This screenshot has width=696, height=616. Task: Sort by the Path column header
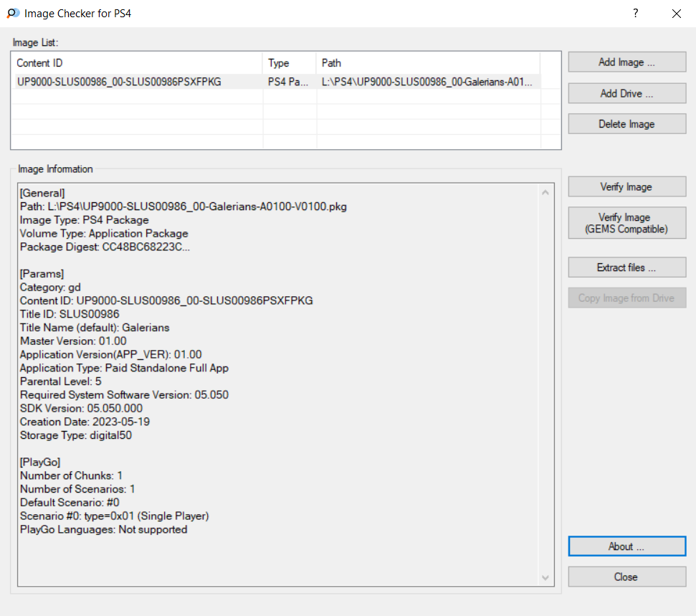[429, 63]
